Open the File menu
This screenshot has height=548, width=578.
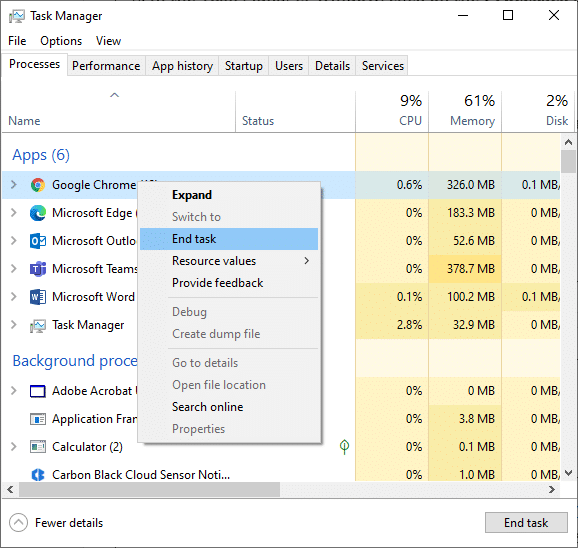point(17,41)
